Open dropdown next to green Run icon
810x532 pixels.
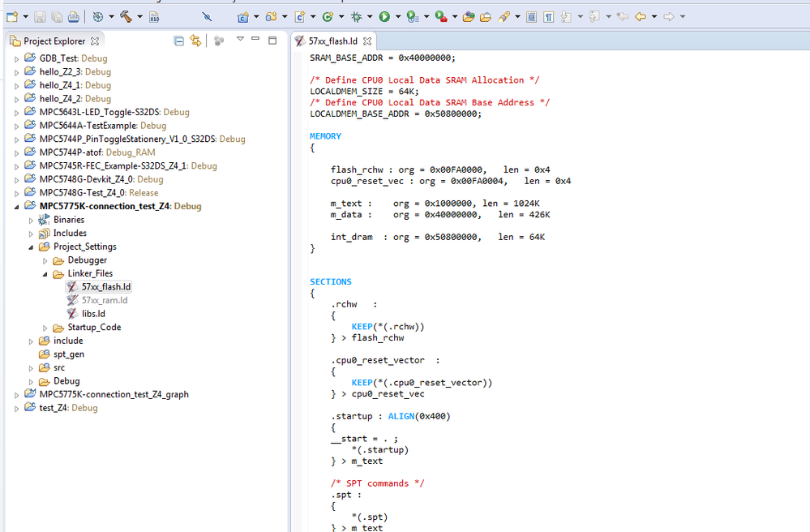point(398,16)
